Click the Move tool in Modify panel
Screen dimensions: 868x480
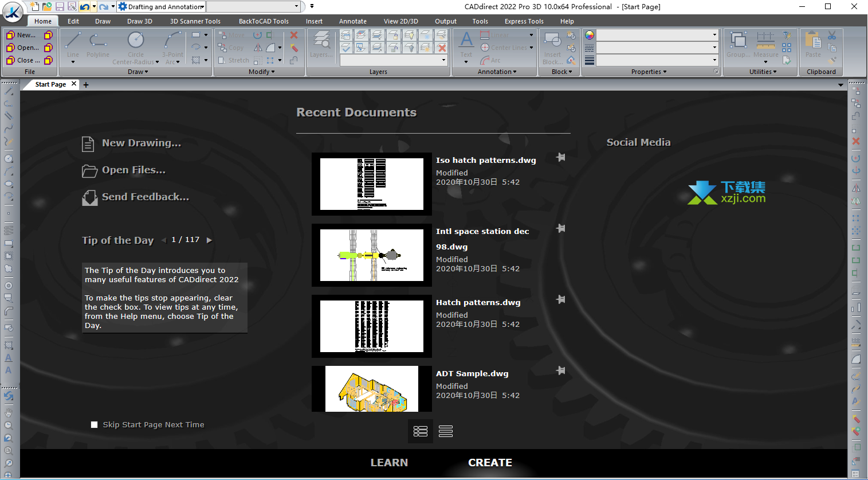[231, 35]
